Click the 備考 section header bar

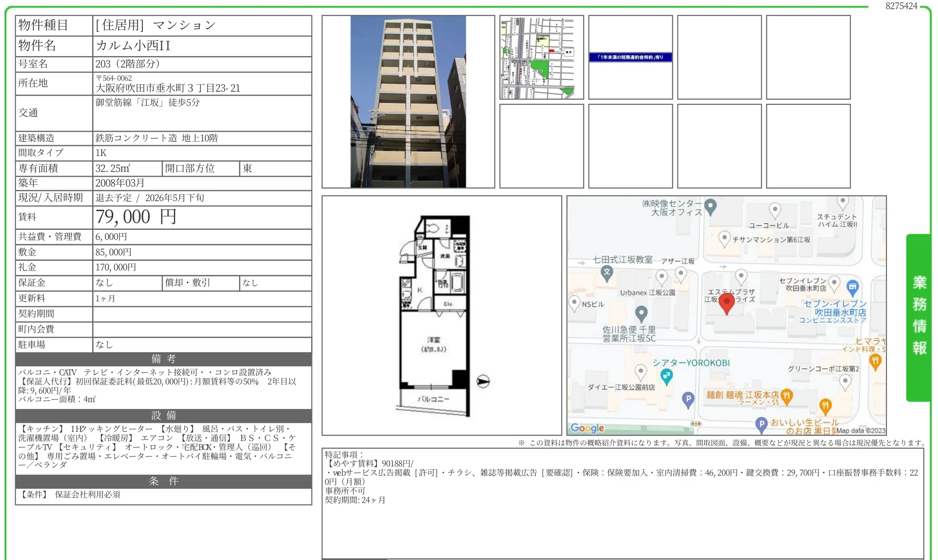(x=163, y=359)
